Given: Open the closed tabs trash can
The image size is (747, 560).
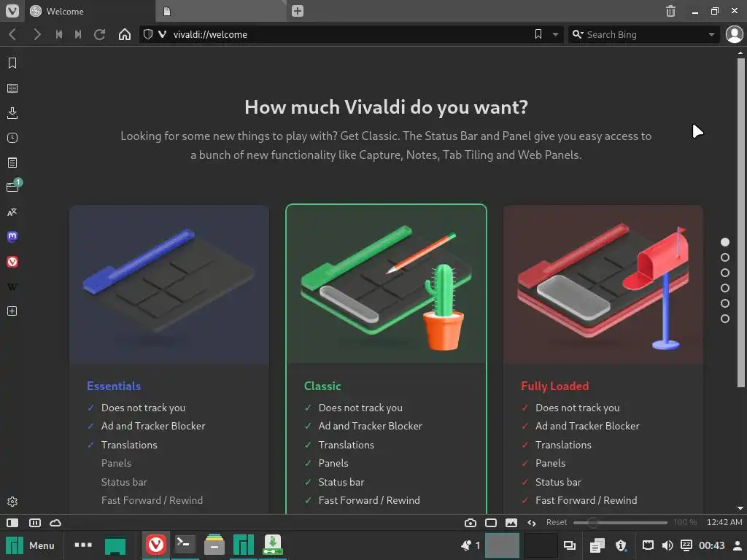Looking at the screenshot, I should [x=670, y=11].
